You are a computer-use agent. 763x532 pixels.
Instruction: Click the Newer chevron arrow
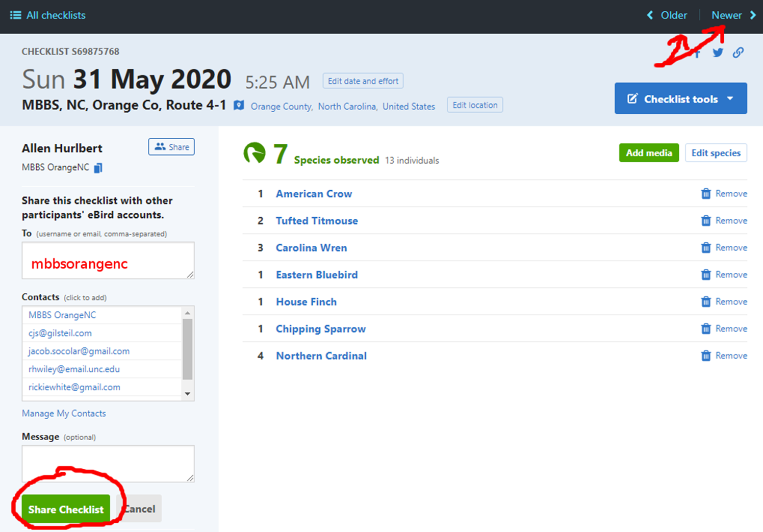tap(753, 15)
